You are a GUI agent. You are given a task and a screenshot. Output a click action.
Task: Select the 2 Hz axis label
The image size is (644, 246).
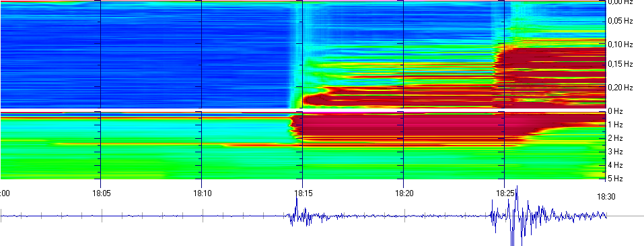point(615,138)
